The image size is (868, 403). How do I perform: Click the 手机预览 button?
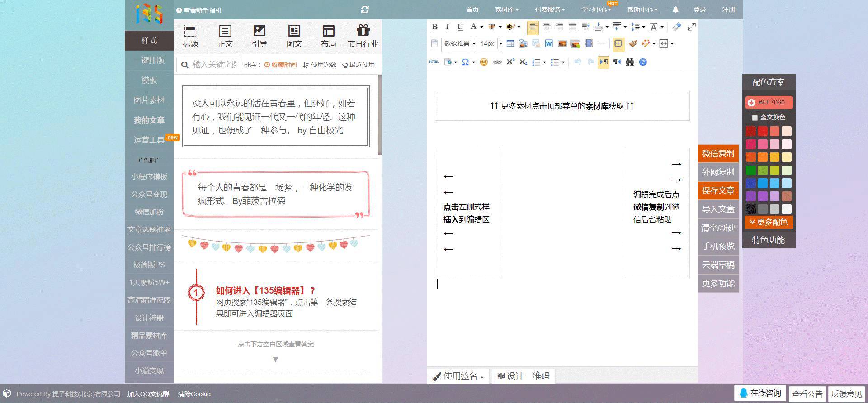pyautogui.click(x=718, y=247)
